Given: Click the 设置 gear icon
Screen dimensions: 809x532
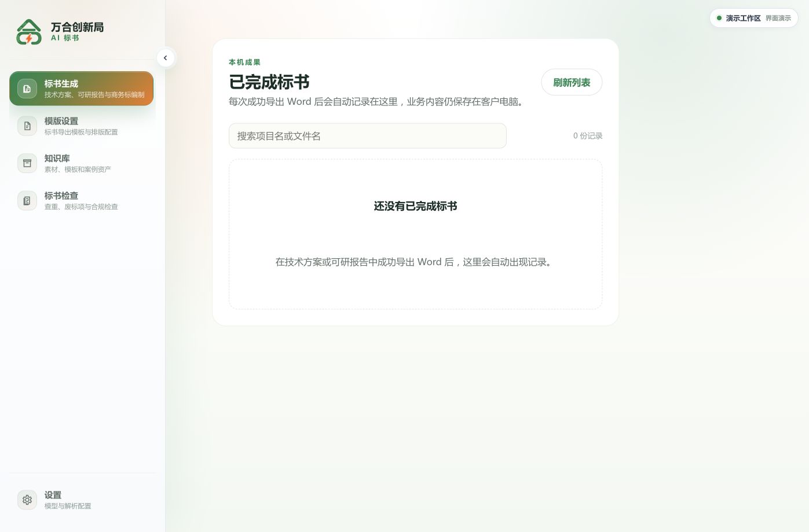Looking at the screenshot, I should tap(27, 500).
